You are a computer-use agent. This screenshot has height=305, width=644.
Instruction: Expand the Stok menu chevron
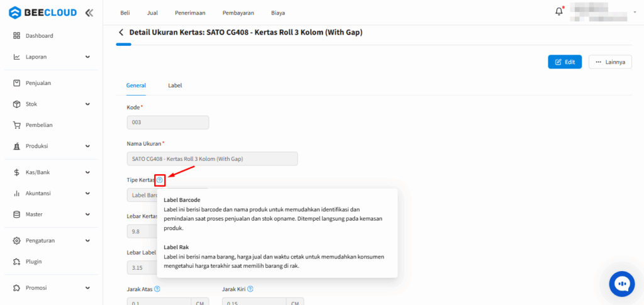click(x=87, y=104)
